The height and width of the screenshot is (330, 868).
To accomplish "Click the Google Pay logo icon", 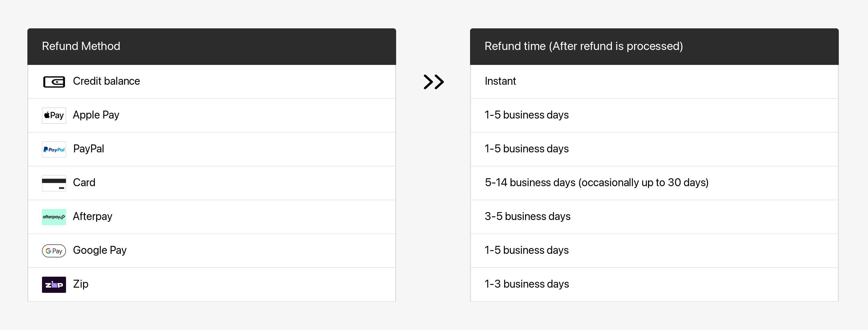I will click(x=54, y=251).
